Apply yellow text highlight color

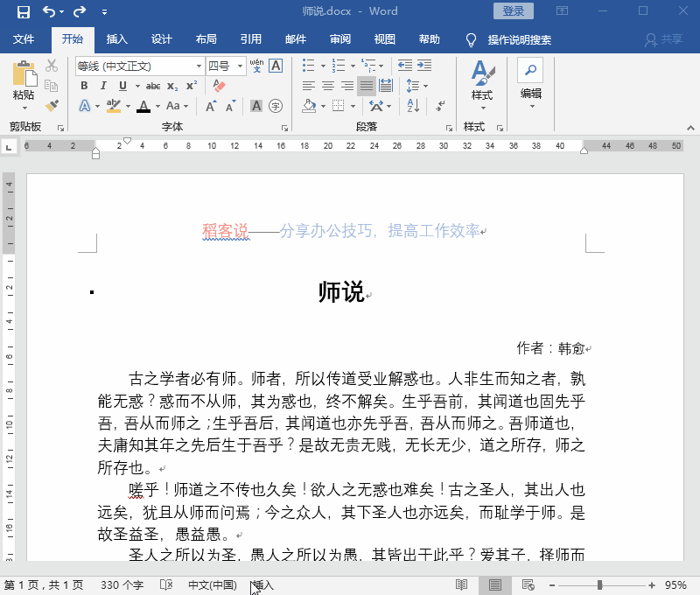click(x=114, y=106)
